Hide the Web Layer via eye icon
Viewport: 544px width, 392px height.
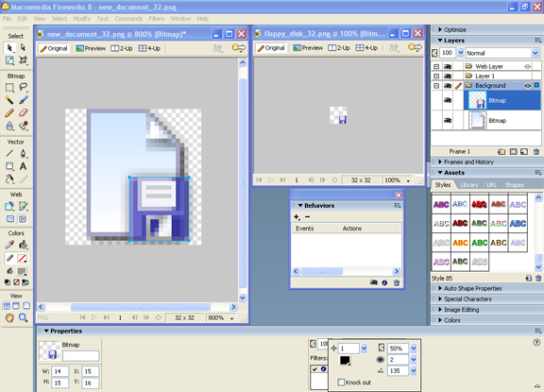(448, 66)
